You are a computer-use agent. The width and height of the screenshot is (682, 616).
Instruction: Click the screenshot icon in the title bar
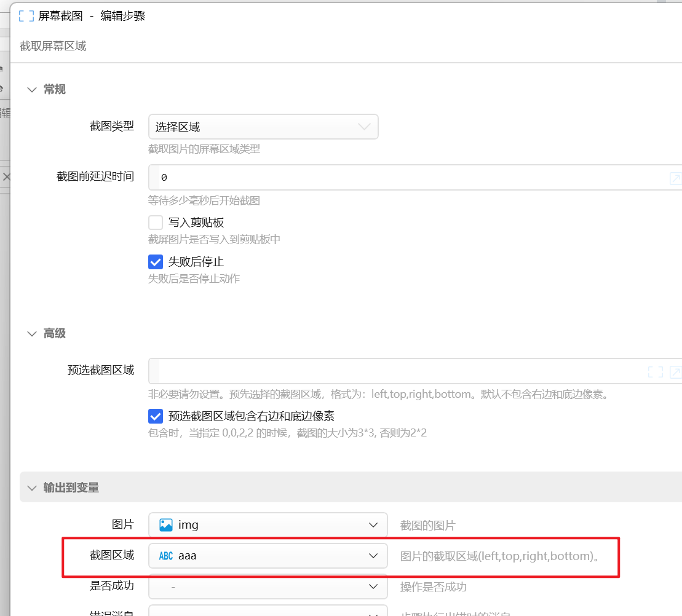pos(26,16)
